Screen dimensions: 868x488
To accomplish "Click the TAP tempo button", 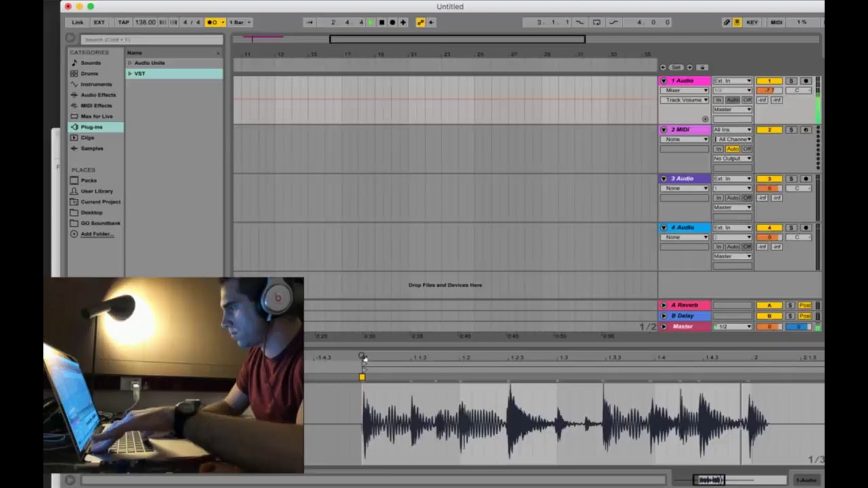I will [123, 22].
